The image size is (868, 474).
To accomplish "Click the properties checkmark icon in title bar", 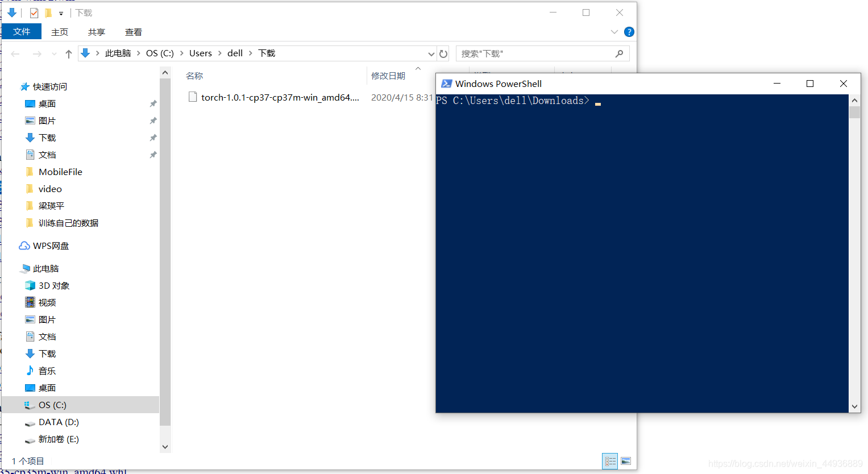I will tap(34, 13).
